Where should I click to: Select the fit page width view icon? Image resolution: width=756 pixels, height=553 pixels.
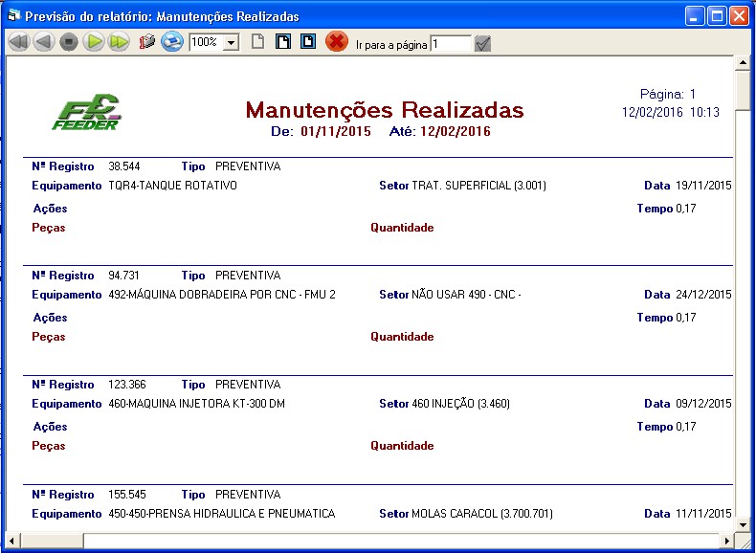tap(307, 41)
